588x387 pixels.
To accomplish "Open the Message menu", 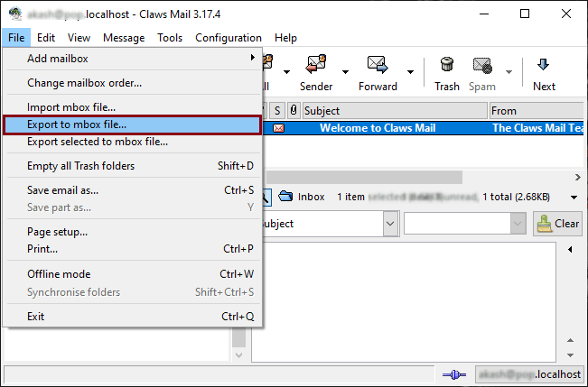I will (124, 38).
